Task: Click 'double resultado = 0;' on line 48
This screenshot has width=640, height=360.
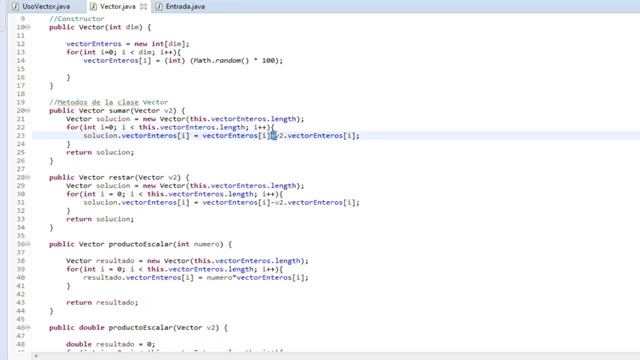Action: [x=111, y=344]
